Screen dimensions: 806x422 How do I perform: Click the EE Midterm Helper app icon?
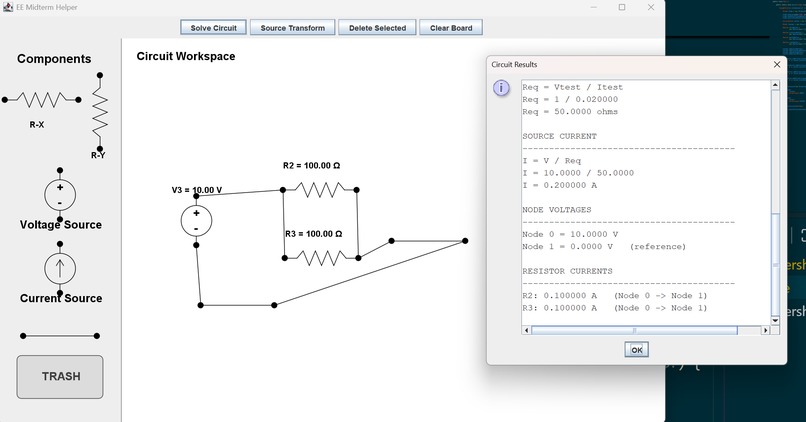(8, 7)
